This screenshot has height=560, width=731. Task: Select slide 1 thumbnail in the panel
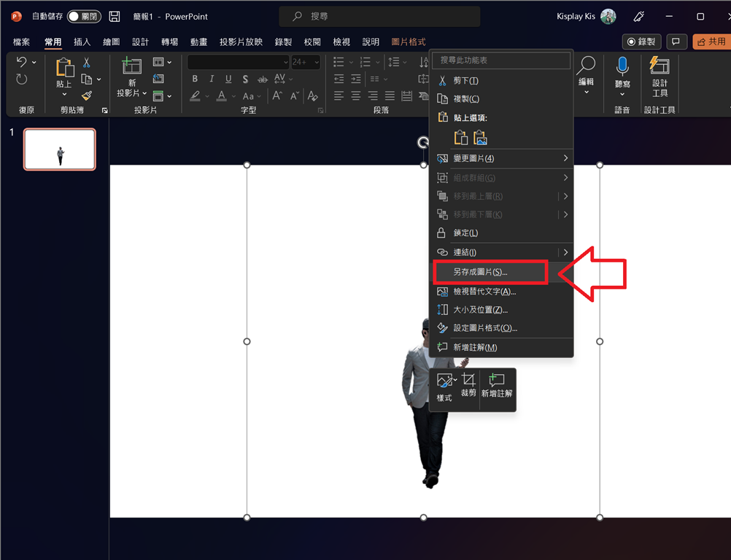[x=60, y=149]
